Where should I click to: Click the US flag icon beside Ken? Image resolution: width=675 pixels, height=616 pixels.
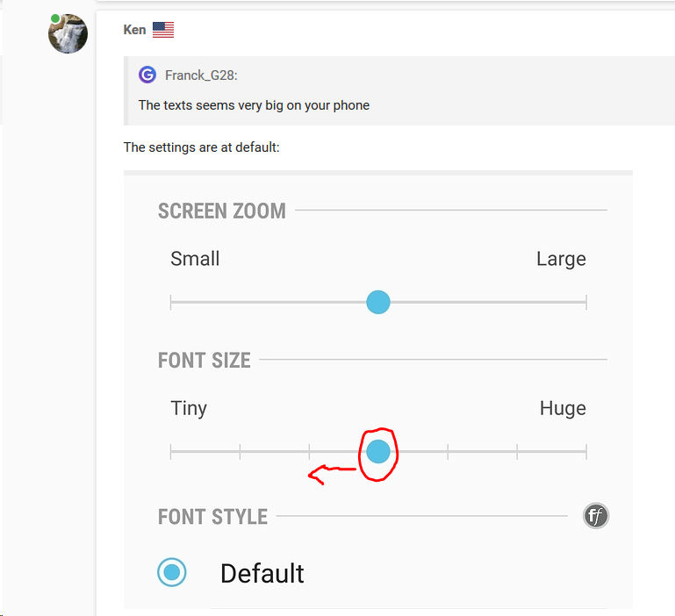[x=163, y=30]
